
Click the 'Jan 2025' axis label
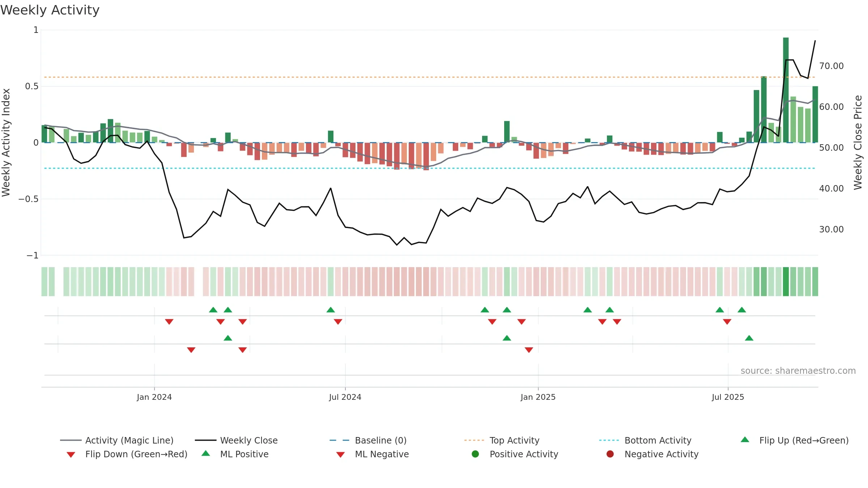pos(538,397)
